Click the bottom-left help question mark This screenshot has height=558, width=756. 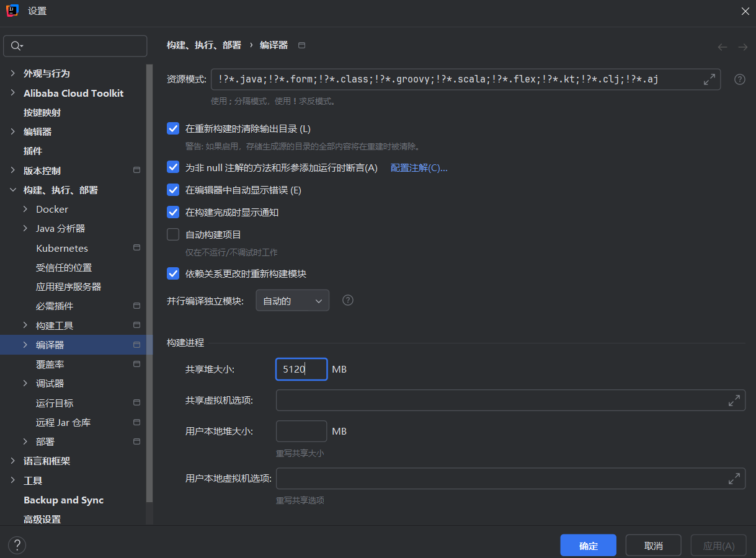[16, 545]
